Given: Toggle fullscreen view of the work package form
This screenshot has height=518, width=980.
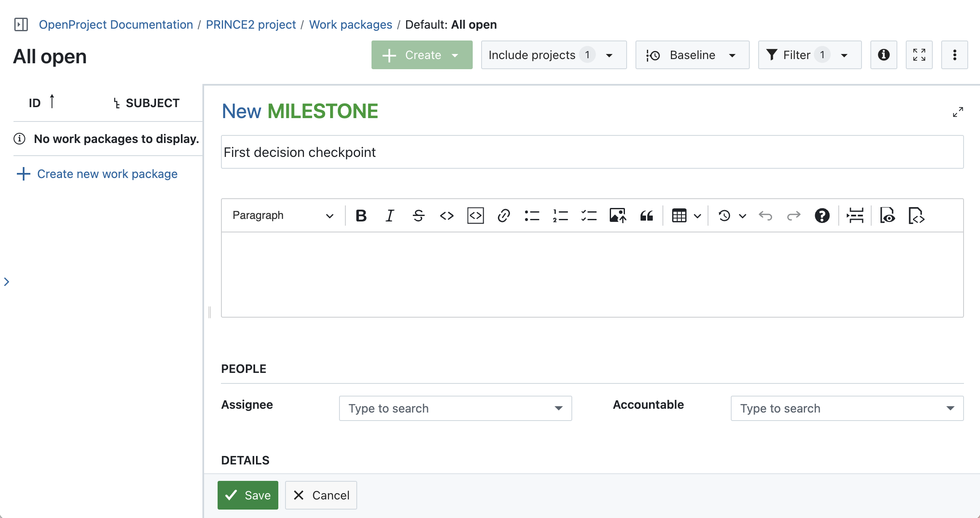Looking at the screenshot, I should (958, 111).
